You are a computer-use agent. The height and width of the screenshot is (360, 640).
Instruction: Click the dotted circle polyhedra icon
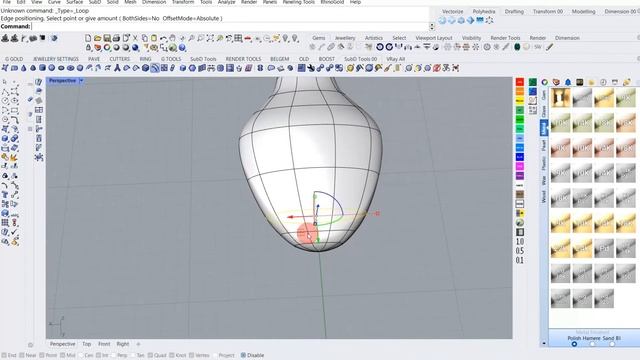[489, 20]
